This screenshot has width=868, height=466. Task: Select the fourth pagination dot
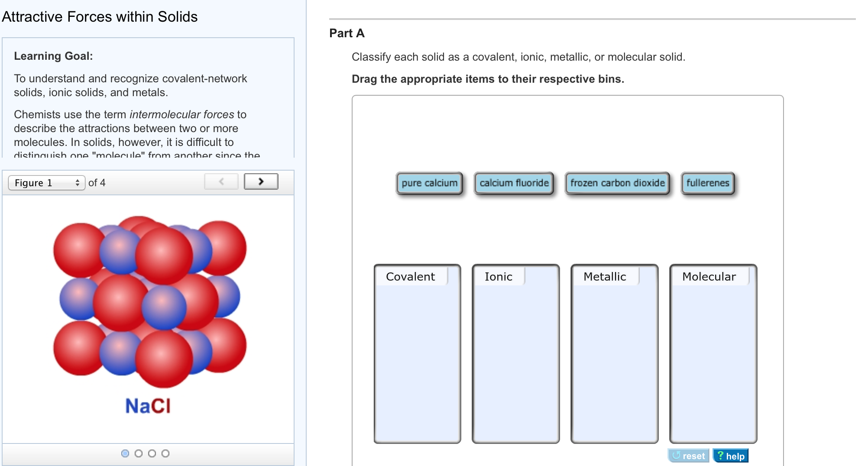[165, 454]
